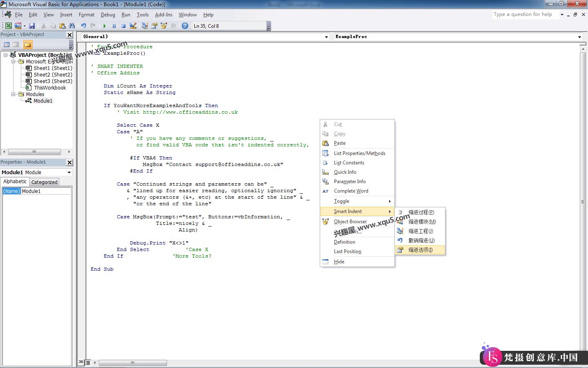Click View Code icon in Project panel
The height and width of the screenshot is (368, 588).
coord(7,45)
